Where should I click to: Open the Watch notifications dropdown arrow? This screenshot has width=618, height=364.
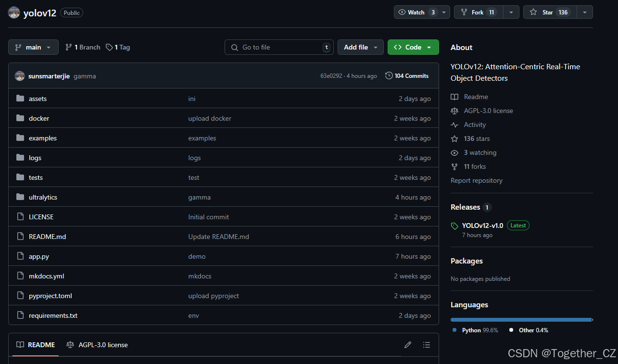444,12
